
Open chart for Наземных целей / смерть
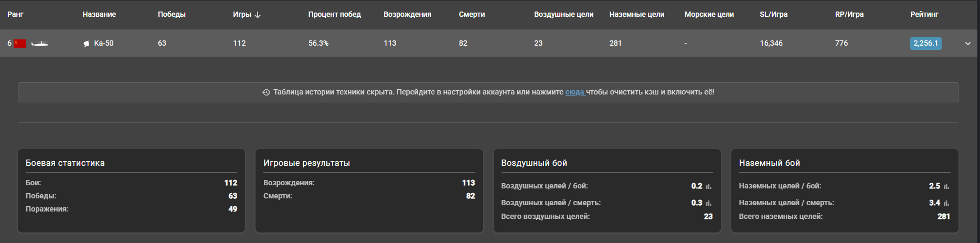click(946, 203)
